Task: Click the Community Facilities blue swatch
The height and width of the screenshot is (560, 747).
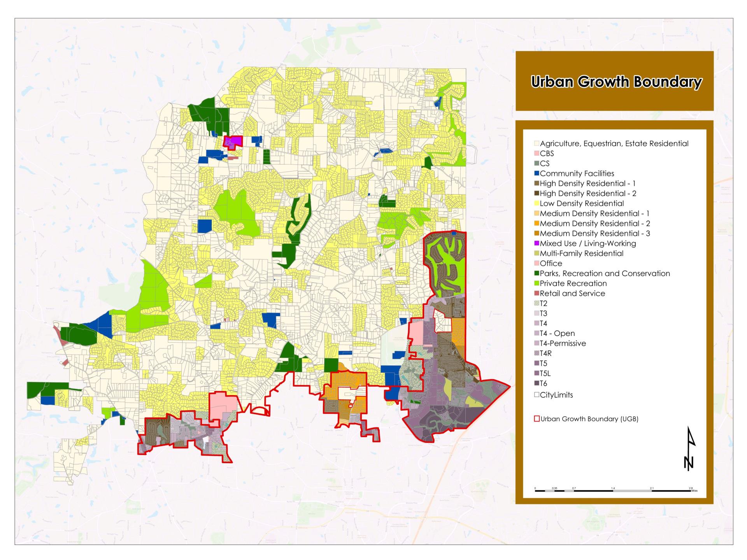Action: [x=537, y=173]
